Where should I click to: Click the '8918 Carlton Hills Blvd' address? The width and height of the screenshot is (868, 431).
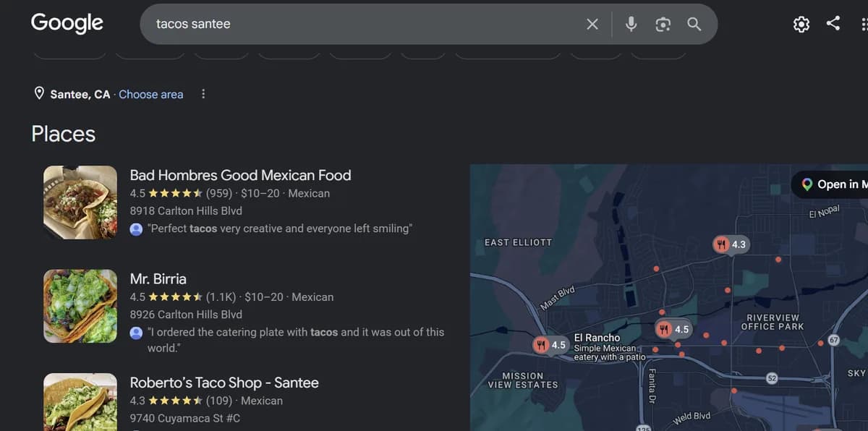pos(186,210)
